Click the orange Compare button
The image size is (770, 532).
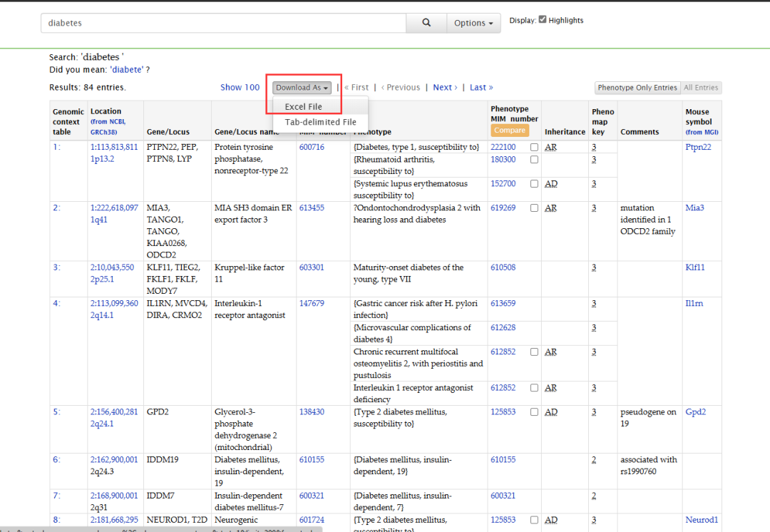pyautogui.click(x=509, y=131)
